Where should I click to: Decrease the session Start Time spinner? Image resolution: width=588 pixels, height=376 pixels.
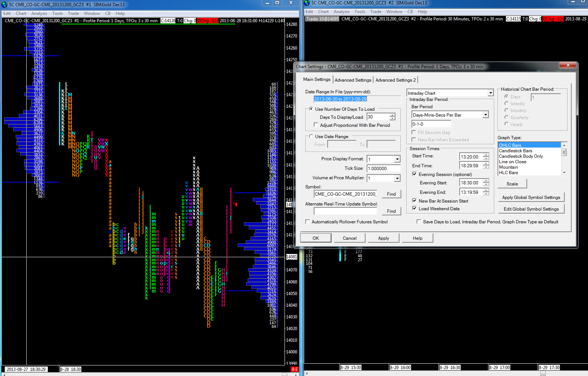[x=486, y=158]
